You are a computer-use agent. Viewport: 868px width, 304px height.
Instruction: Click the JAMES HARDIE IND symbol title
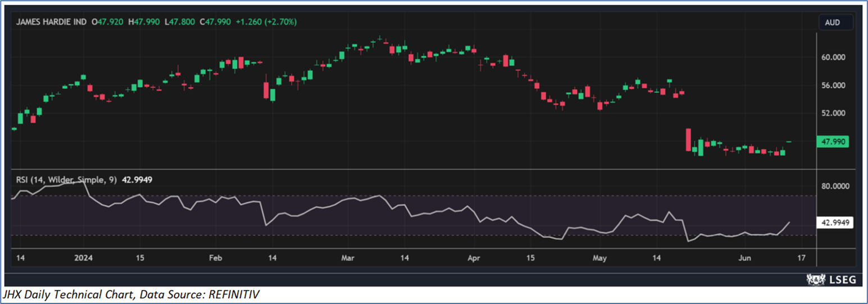click(51, 22)
